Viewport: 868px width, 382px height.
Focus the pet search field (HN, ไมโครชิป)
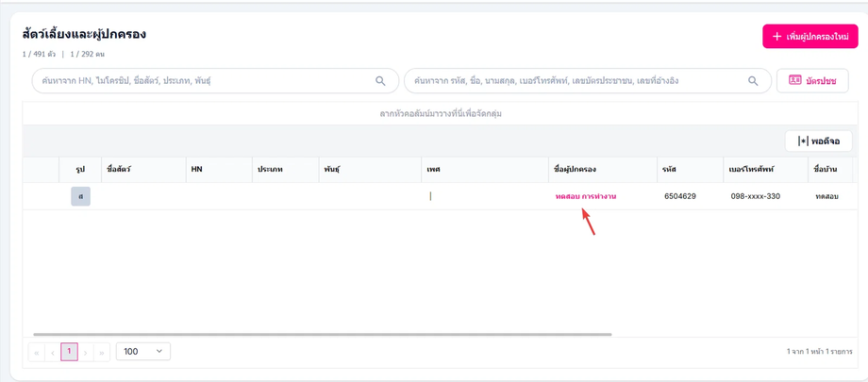click(215, 81)
